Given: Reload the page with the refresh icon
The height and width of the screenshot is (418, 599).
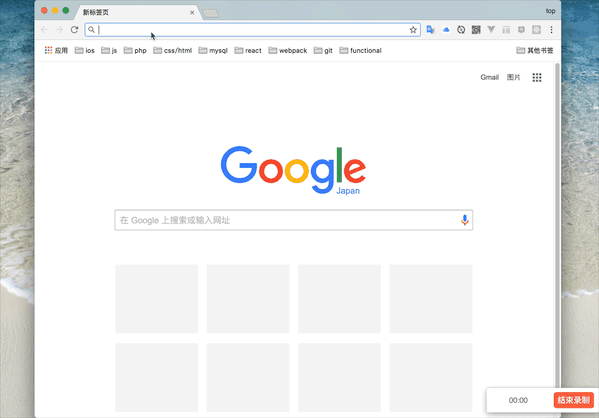Looking at the screenshot, I should [x=74, y=30].
